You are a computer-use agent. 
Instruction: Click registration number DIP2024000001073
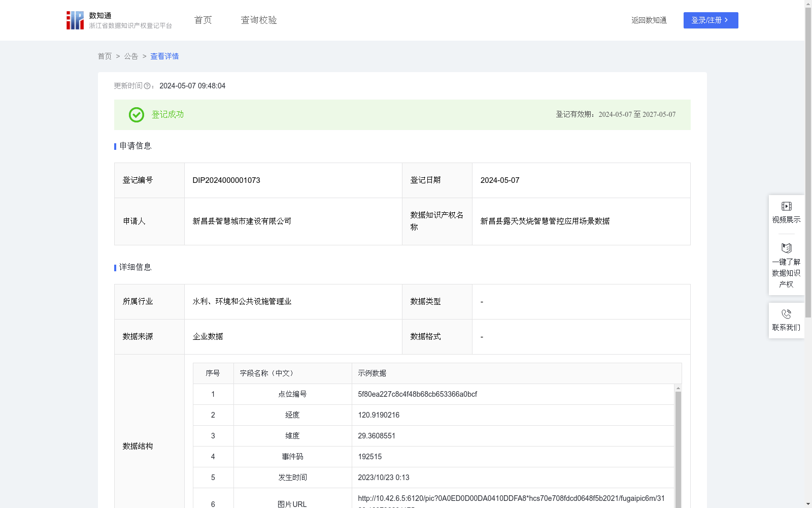[226, 180]
